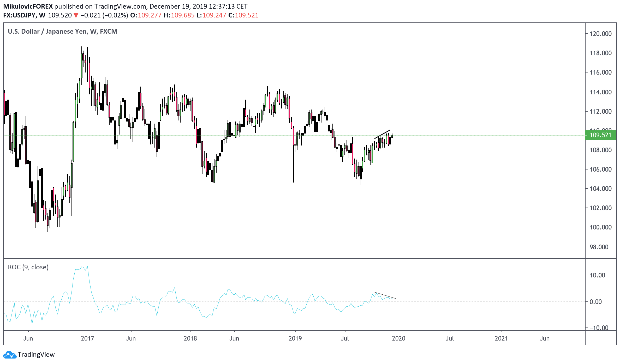Click the last price 109.520 in header
The width and height of the screenshot is (620, 364).
(60, 15)
